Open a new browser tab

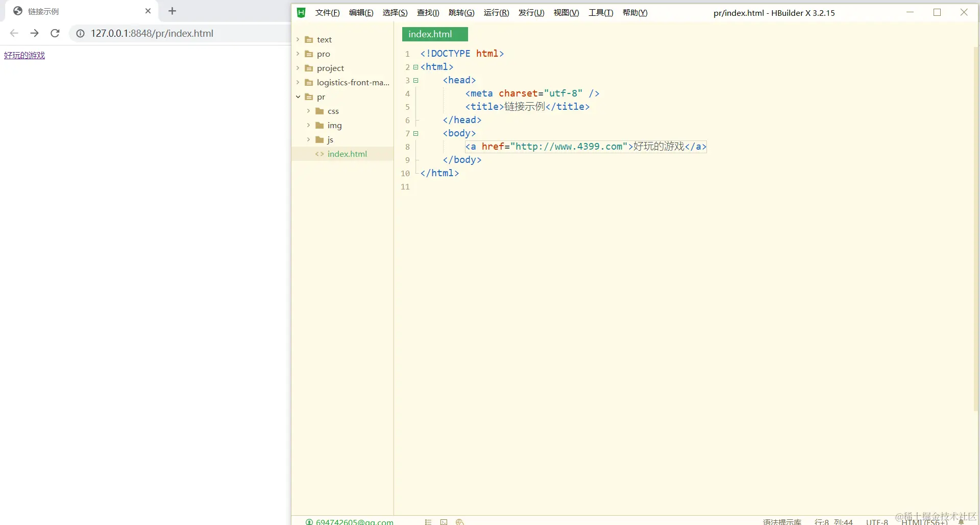point(173,11)
